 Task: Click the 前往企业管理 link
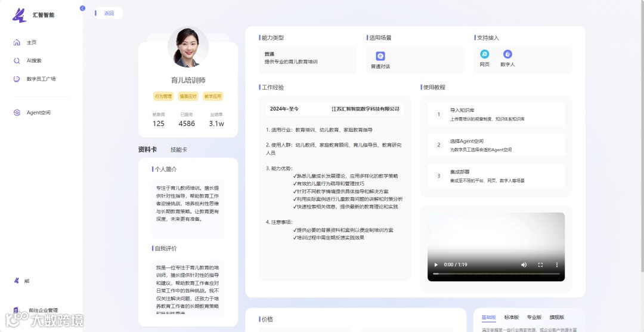(x=43, y=310)
